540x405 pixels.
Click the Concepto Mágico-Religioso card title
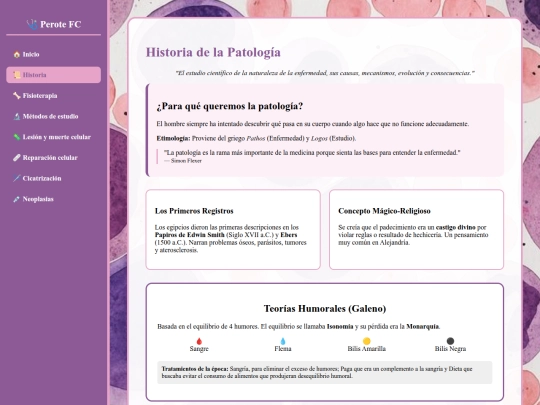pyautogui.click(x=384, y=211)
